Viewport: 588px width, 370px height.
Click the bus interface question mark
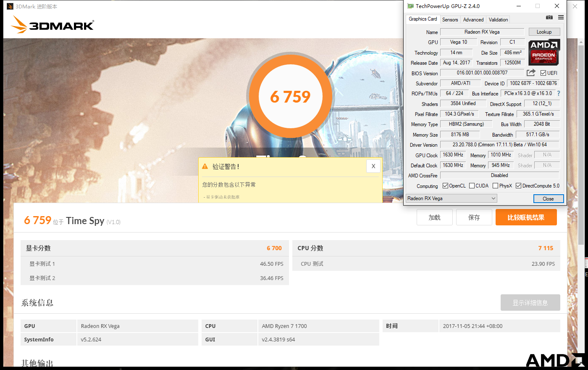559,93
